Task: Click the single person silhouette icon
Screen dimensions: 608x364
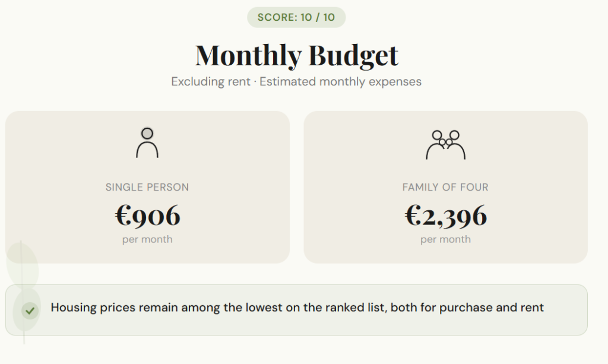Action: (147, 143)
